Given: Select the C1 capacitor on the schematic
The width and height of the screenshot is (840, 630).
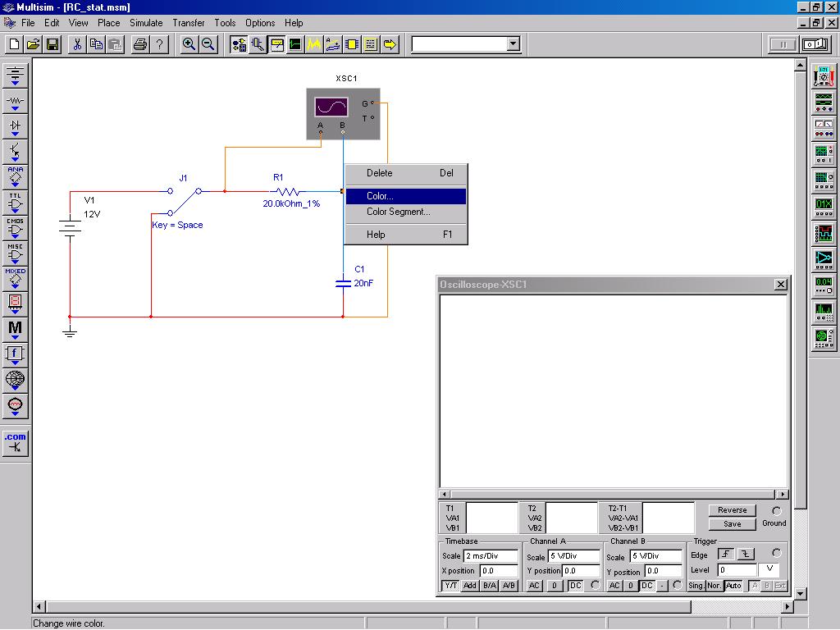Looking at the screenshot, I should pyautogui.click(x=344, y=282).
